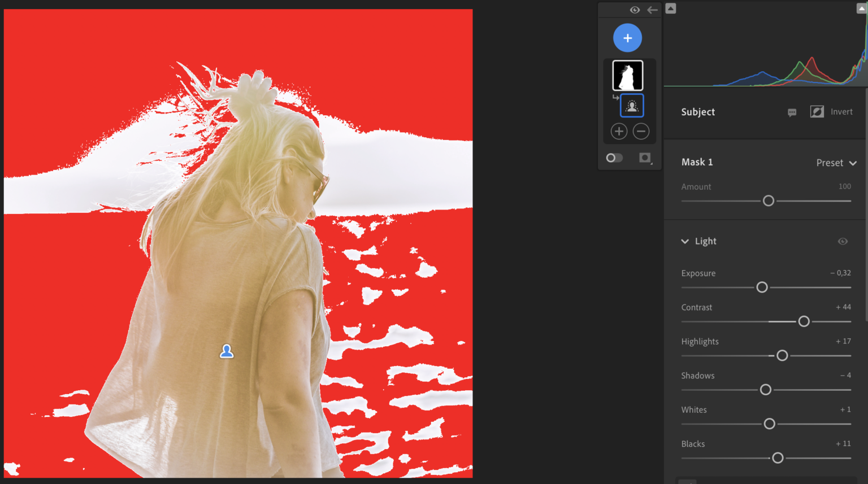Viewport: 868px width, 484px height.
Task: Select the Subject mask component icon
Action: pos(632,105)
